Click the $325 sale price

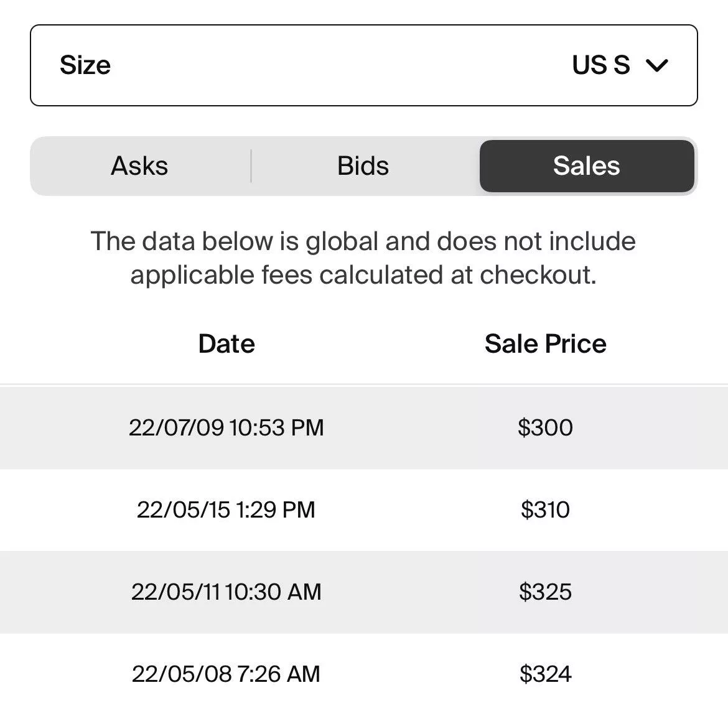546,592
